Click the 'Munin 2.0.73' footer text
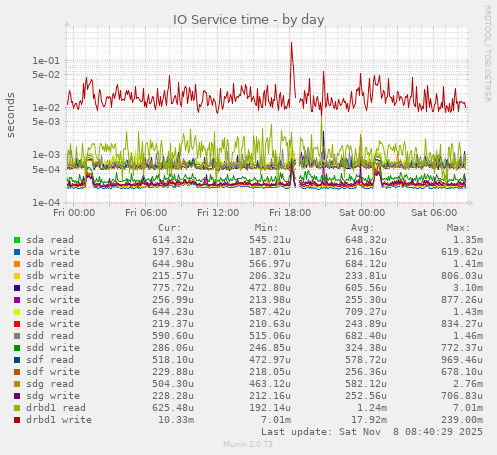 pyautogui.click(x=248, y=444)
